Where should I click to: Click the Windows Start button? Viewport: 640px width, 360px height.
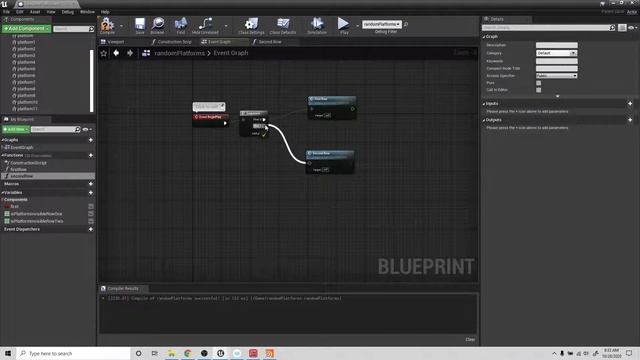click(x=8, y=353)
